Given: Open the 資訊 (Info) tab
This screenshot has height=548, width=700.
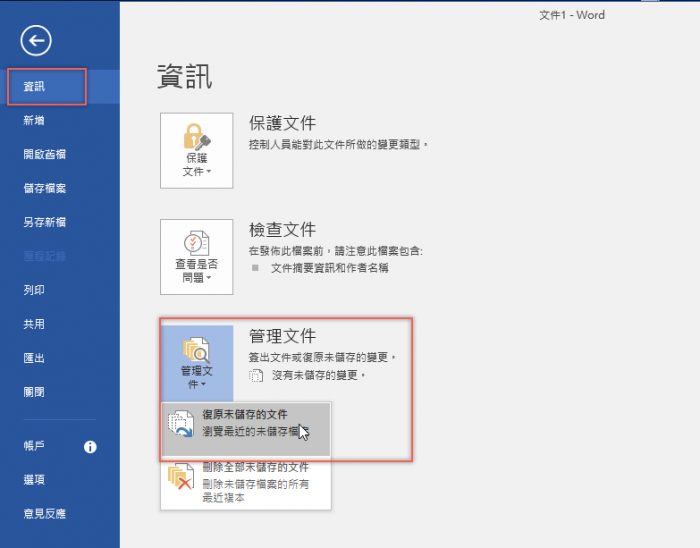Looking at the screenshot, I should click(x=60, y=87).
